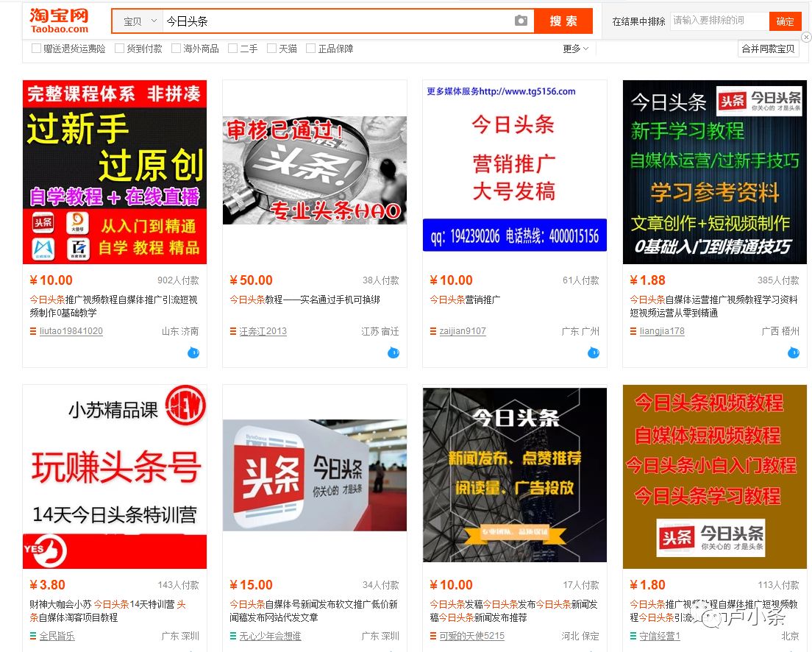Focus the main search box
This screenshot has width=812, height=652.
pyautogui.click(x=338, y=21)
